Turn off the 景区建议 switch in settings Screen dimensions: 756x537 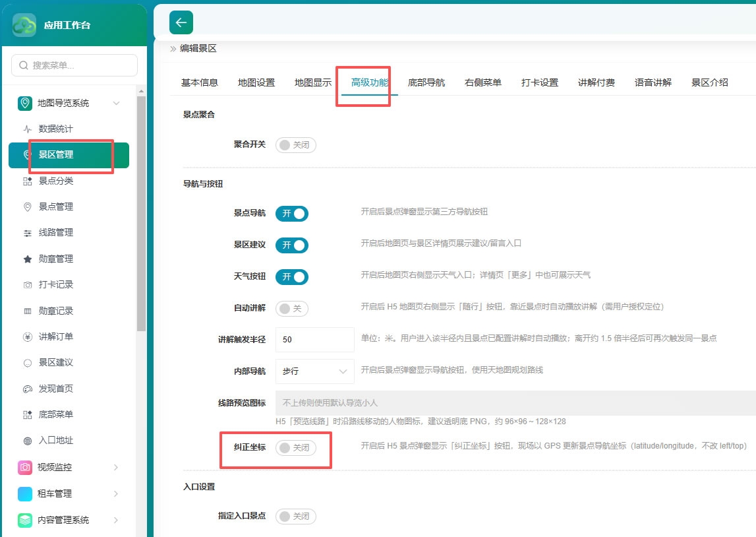pyautogui.click(x=292, y=245)
